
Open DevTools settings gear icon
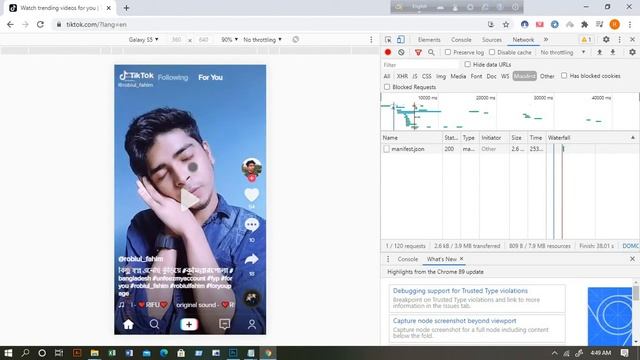point(606,40)
